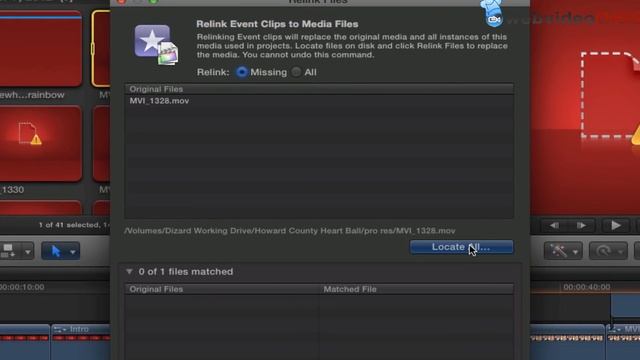Image resolution: width=640 pixels, height=360 pixels.
Task: Click the retime speed icon
Action: point(603,251)
